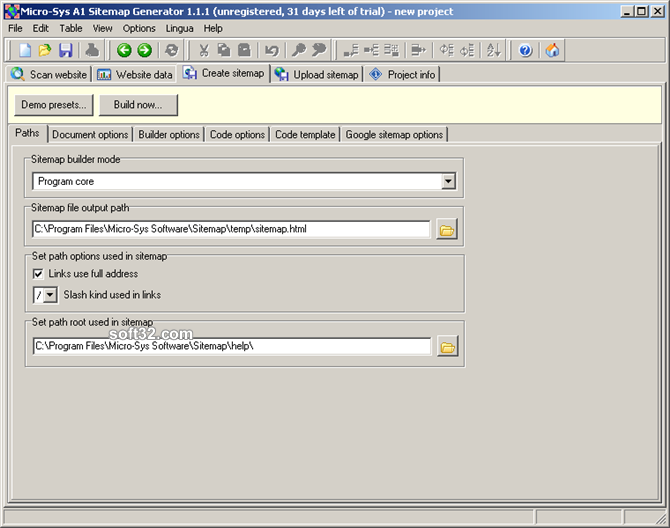Screen dimensions: 670x528
Task: Click the find (single magnifier) icon
Action: [299, 50]
